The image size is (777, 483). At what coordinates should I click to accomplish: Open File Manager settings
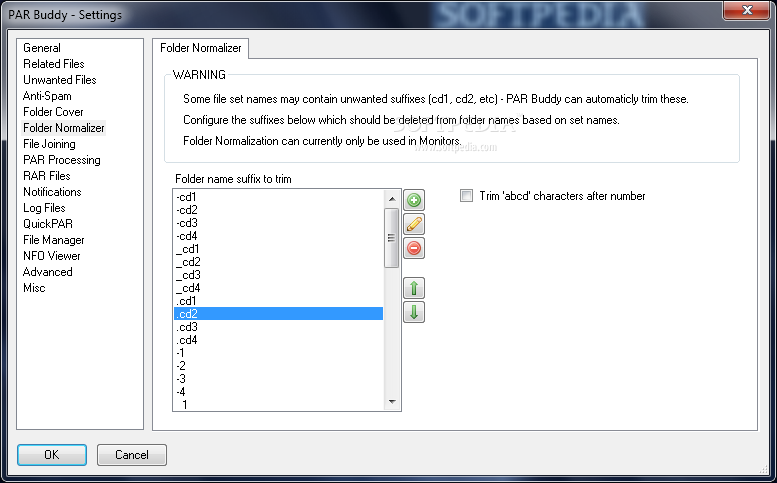pos(54,240)
